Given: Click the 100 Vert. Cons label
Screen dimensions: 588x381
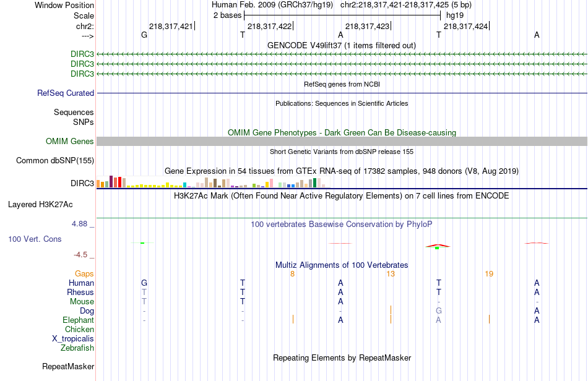Looking at the screenshot, I should 35,239.
